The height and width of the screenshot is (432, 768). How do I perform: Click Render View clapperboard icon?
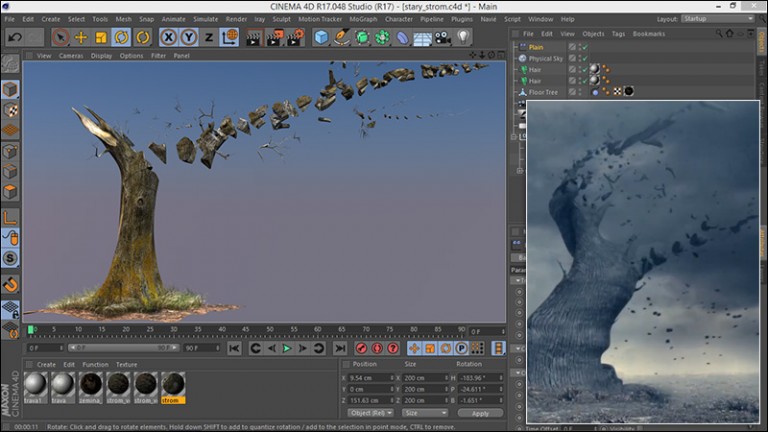pyautogui.click(x=254, y=37)
